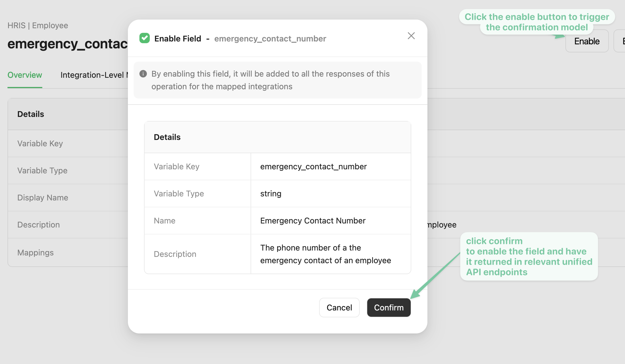Click the partially visible button beside Enable
625x364 pixels.
[620, 41]
